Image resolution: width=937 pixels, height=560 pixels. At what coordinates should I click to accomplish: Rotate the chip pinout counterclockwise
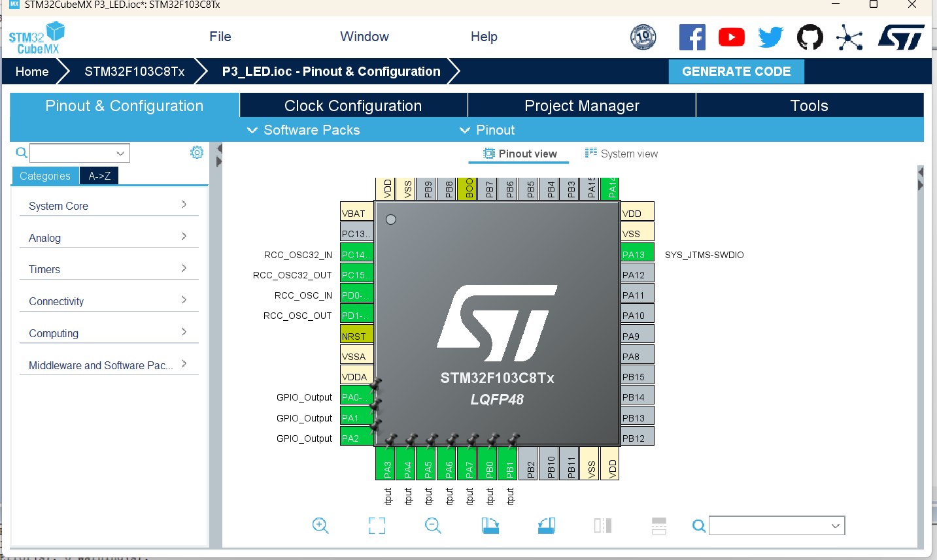pos(546,525)
